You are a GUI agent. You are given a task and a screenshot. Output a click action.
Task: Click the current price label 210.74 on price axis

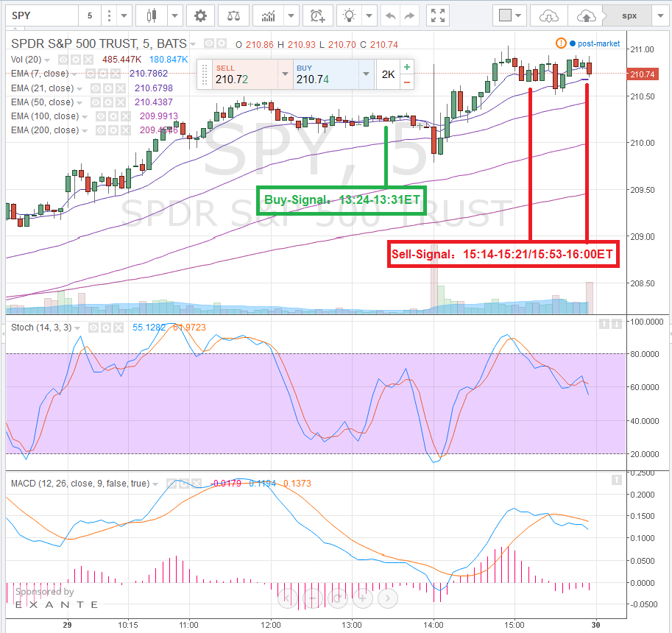pyautogui.click(x=643, y=74)
